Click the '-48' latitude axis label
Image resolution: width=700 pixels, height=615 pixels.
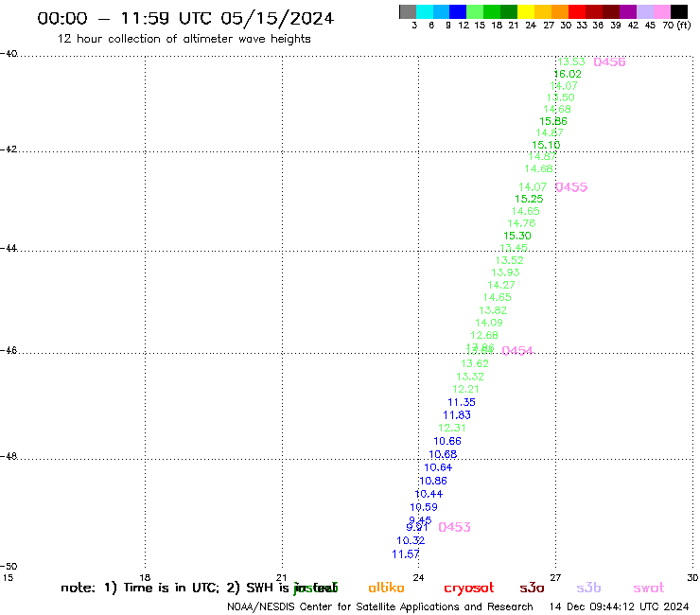(x=9, y=456)
